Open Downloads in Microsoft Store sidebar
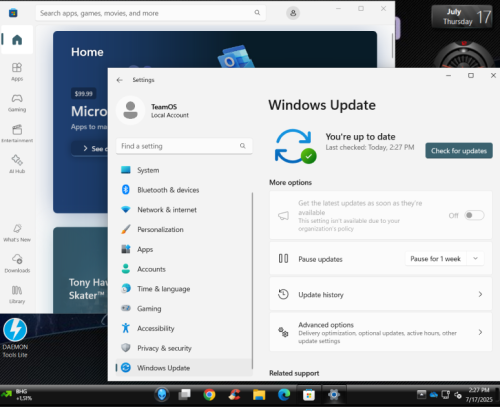 (x=17, y=263)
